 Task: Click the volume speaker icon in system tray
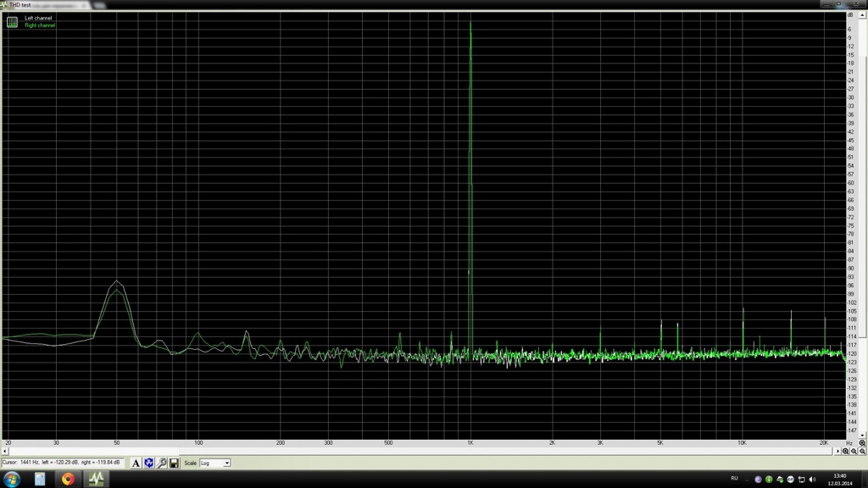[812, 480]
